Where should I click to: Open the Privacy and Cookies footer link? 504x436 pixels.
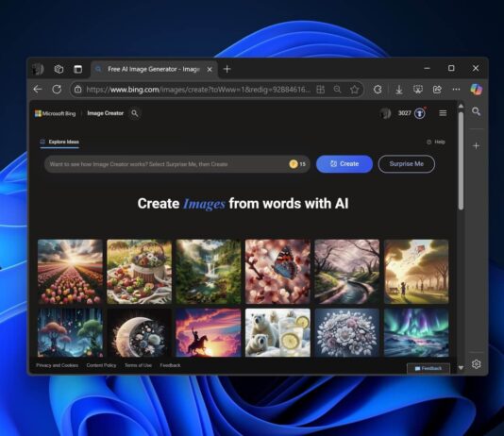pos(57,365)
